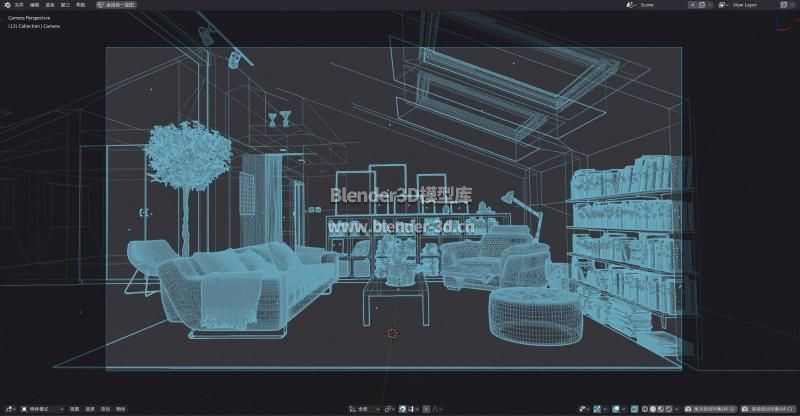Click the 'Camera Perspective' viewport label

pyautogui.click(x=29, y=18)
